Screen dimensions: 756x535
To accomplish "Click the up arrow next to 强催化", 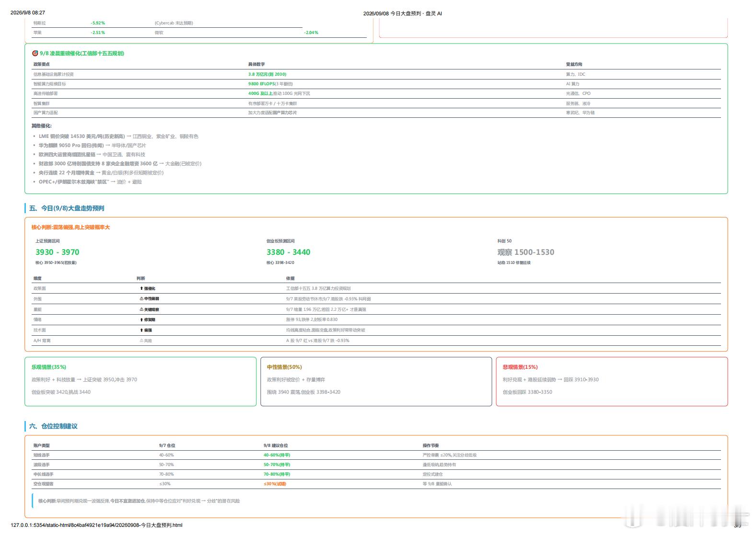I will pyautogui.click(x=141, y=288).
